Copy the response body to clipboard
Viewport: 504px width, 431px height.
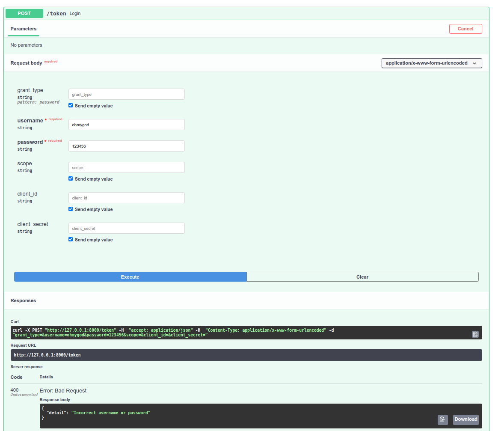(x=443, y=419)
